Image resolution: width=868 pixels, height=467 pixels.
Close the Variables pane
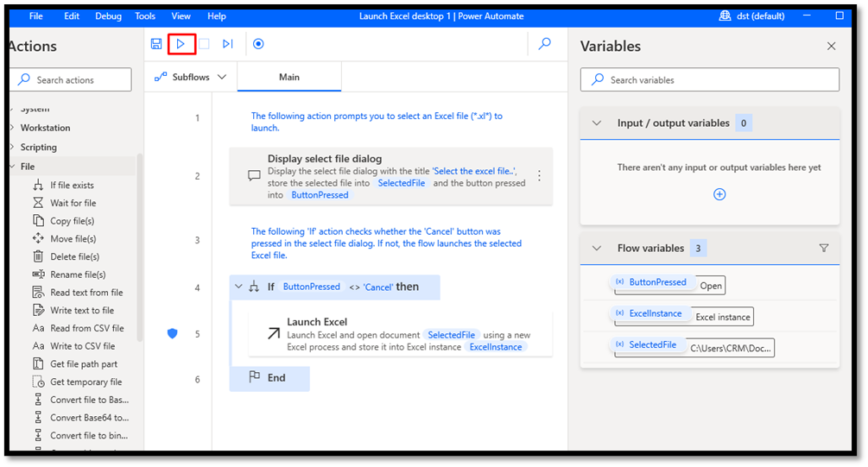tap(832, 47)
